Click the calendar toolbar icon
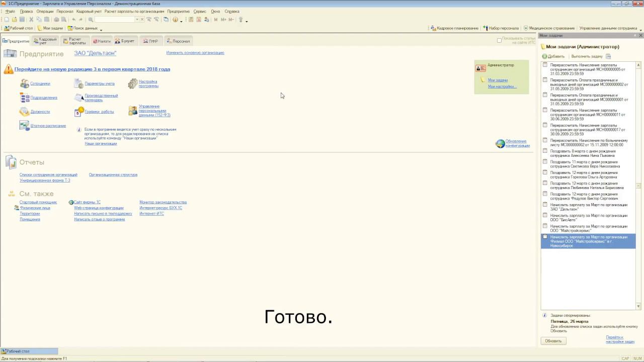The width and height of the screenshot is (644, 362). pos(199,20)
